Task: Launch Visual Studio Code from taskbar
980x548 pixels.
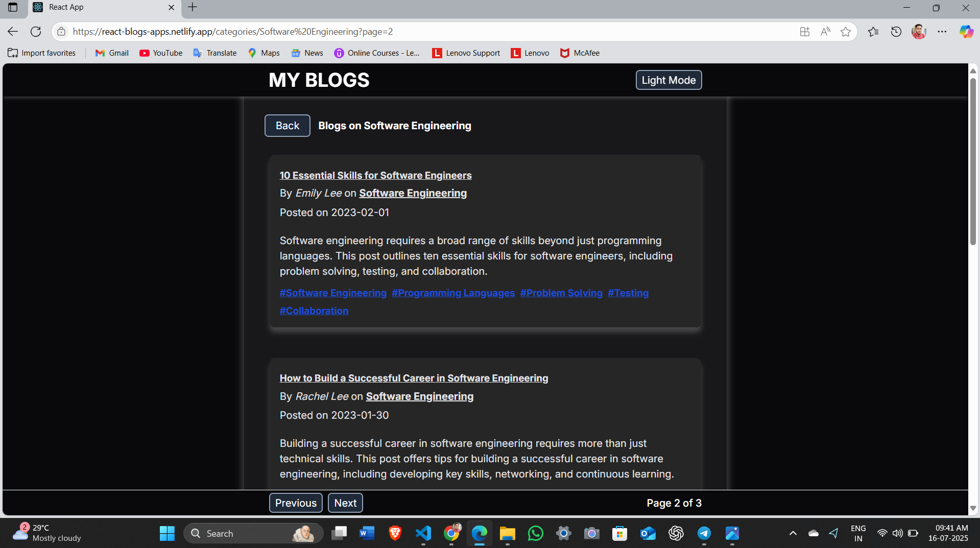Action: point(423,533)
